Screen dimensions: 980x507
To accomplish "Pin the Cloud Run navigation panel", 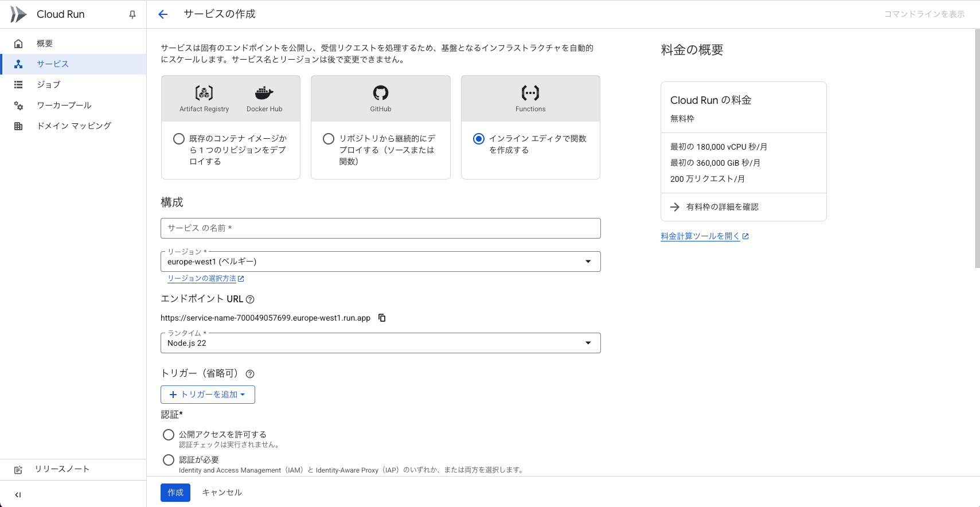I will click(132, 15).
